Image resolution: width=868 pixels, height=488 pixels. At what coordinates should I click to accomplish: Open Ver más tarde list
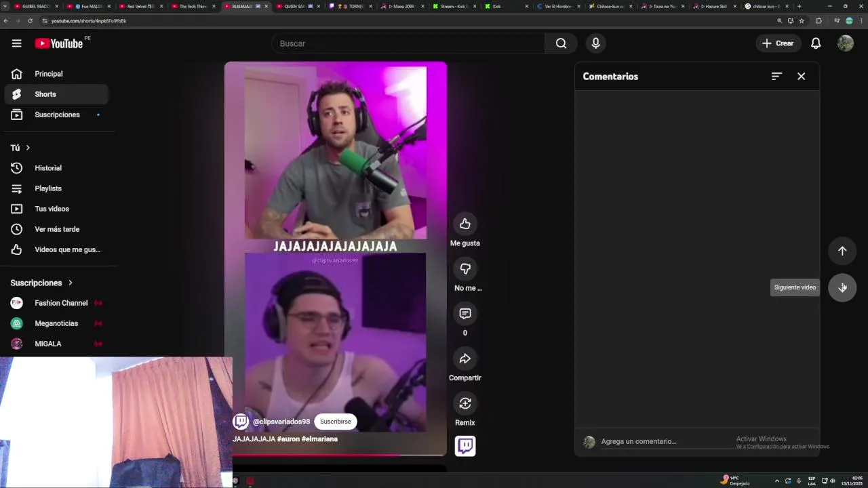pos(56,229)
